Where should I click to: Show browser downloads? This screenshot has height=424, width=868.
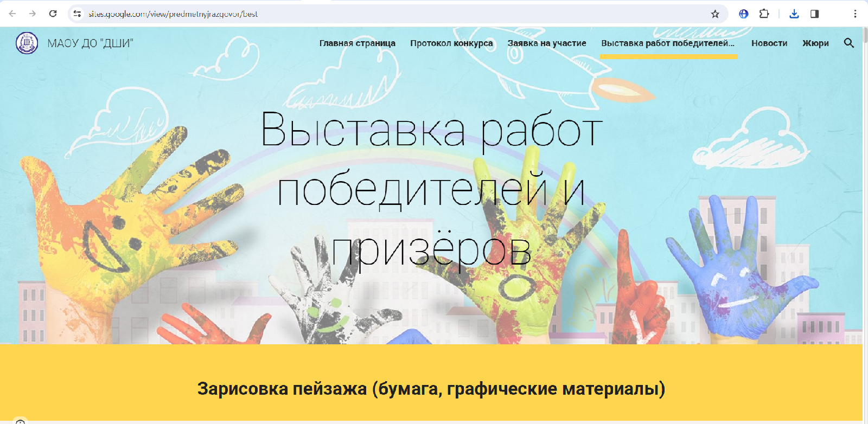point(794,14)
